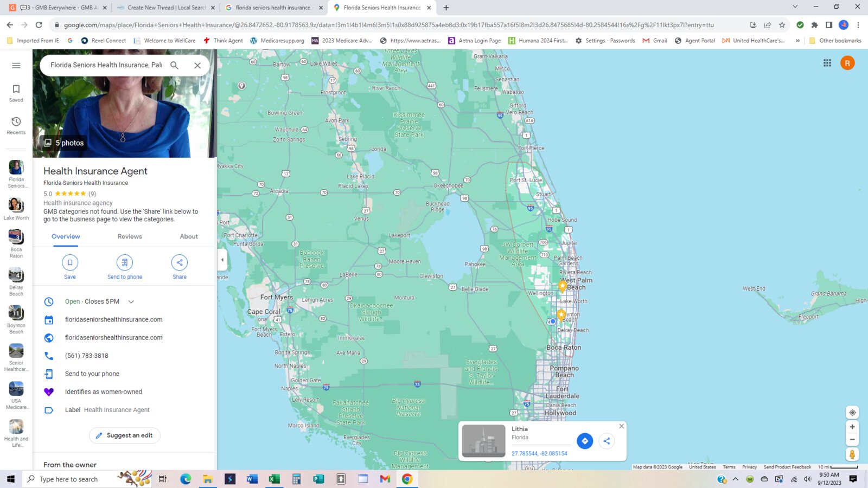Click the search magnifier in Maps
This screenshot has width=868, height=488.
pos(174,65)
